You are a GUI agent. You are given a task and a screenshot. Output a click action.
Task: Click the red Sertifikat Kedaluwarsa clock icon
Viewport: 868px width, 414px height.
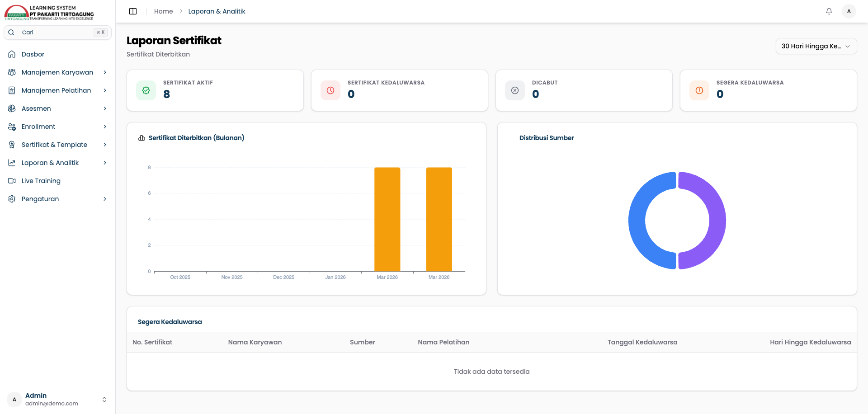pyautogui.click(x=330, y=90)
